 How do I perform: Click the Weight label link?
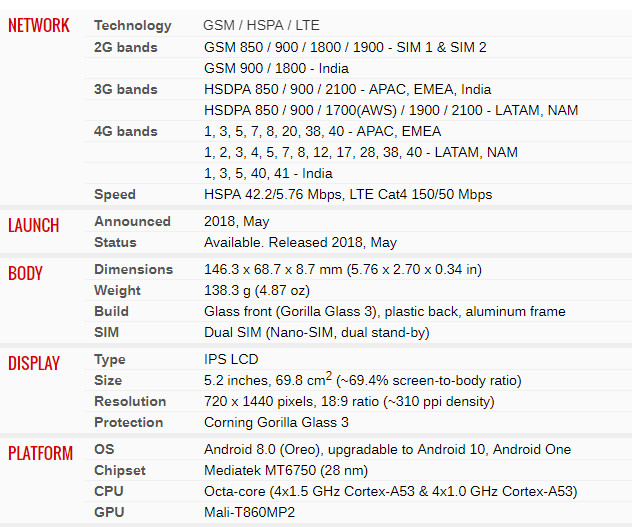pyautogui.click(x=118, y=290)
